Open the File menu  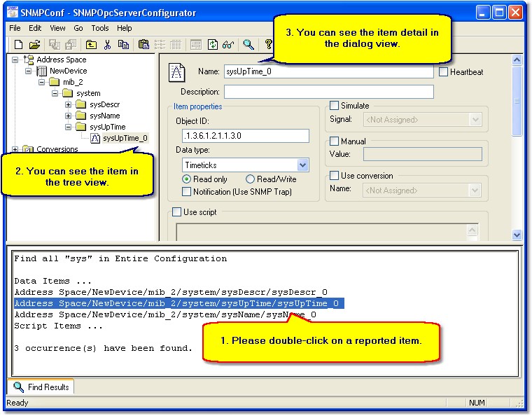coord(15,28)
